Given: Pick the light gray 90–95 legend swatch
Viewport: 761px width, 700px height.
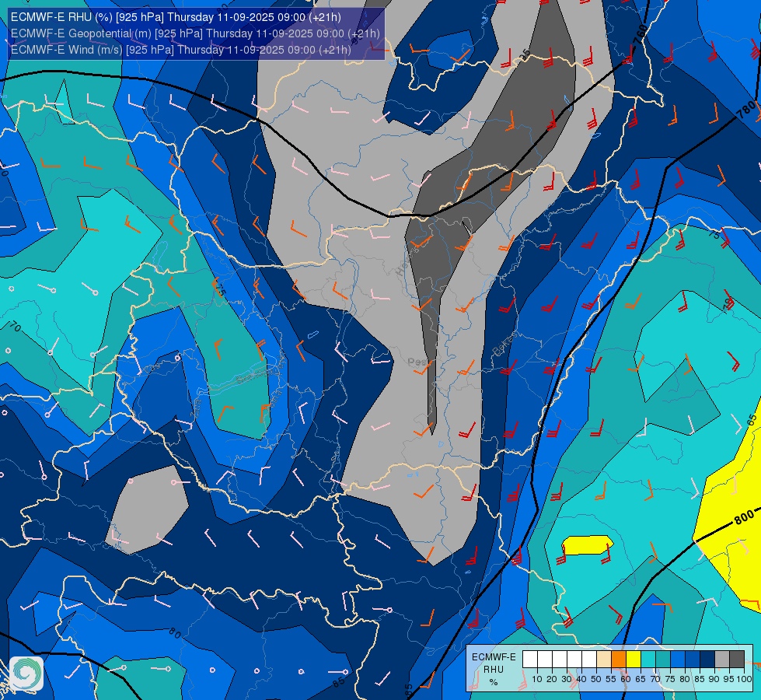Looking at the screenshot, I should click(x=722, y=660).
